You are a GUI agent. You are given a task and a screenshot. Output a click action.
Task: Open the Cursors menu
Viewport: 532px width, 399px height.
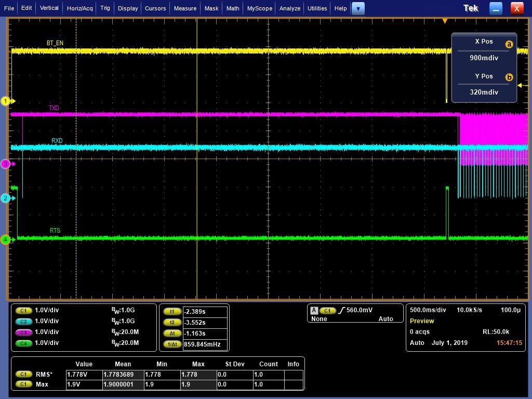[155, 8]
